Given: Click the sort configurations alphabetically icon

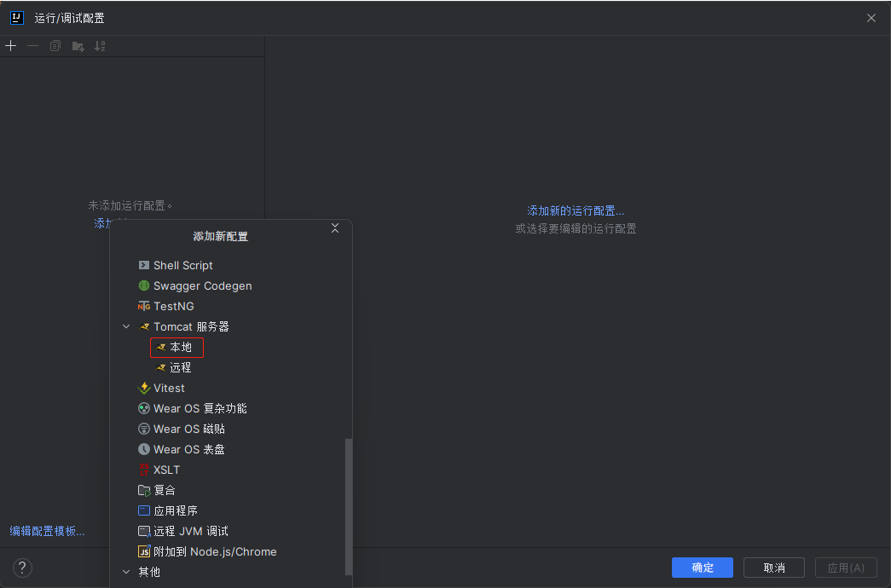Looking at the screenshot, I should point(100,46).
